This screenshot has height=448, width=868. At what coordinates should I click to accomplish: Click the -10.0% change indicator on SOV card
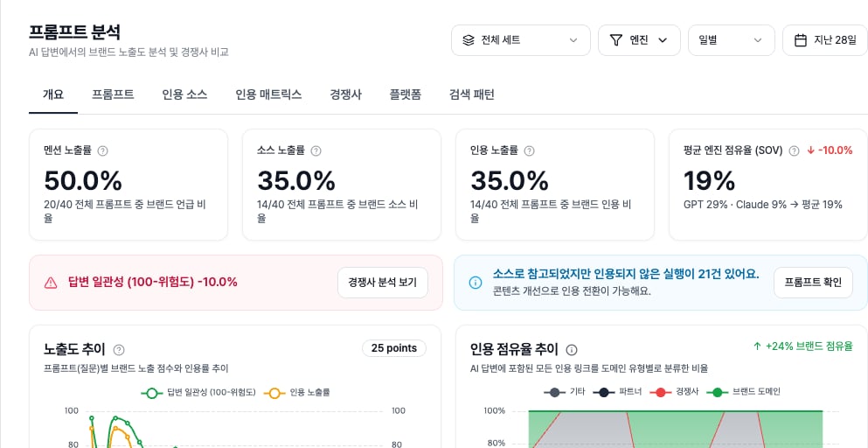pos(830,150)
